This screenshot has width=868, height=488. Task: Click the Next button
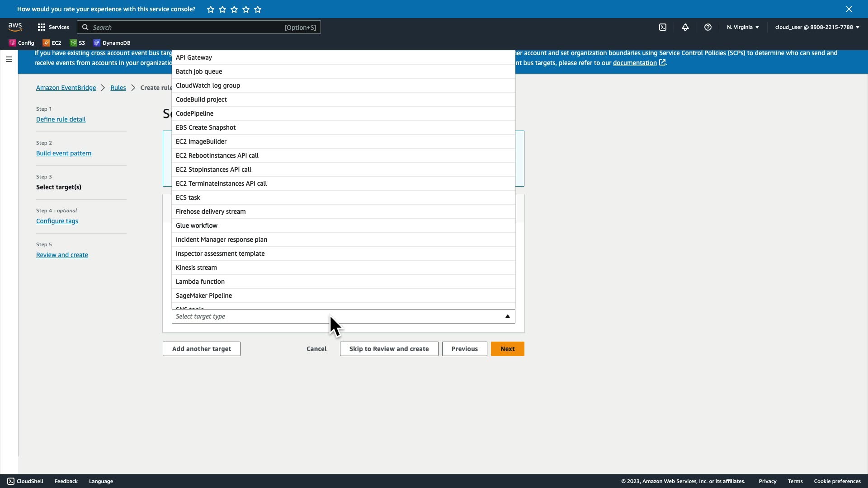pos(507,349)
